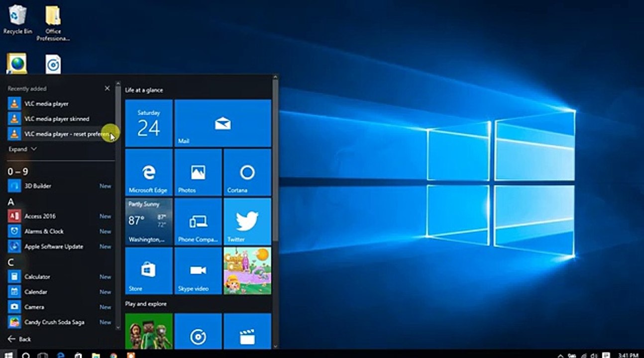Dismiss the Recently added section with X

[x=107, y=88]
